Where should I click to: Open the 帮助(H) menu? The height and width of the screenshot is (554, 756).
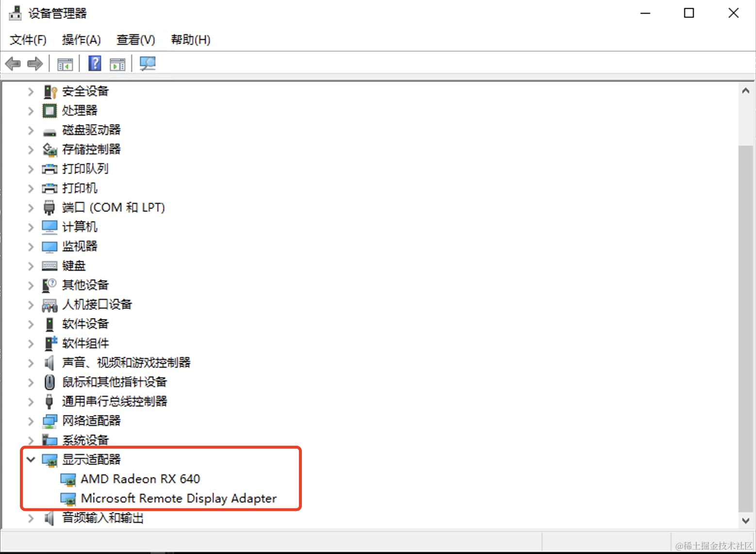[191, 40]
